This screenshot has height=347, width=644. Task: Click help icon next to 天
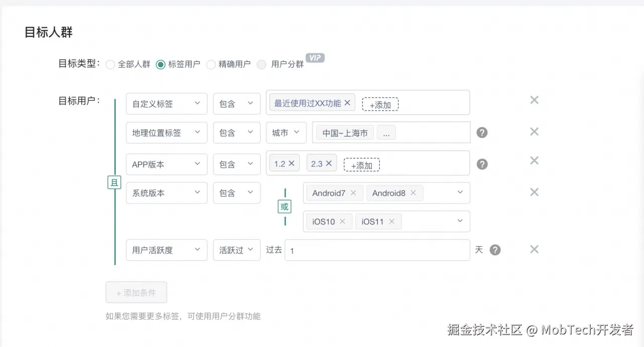(495, 250)
